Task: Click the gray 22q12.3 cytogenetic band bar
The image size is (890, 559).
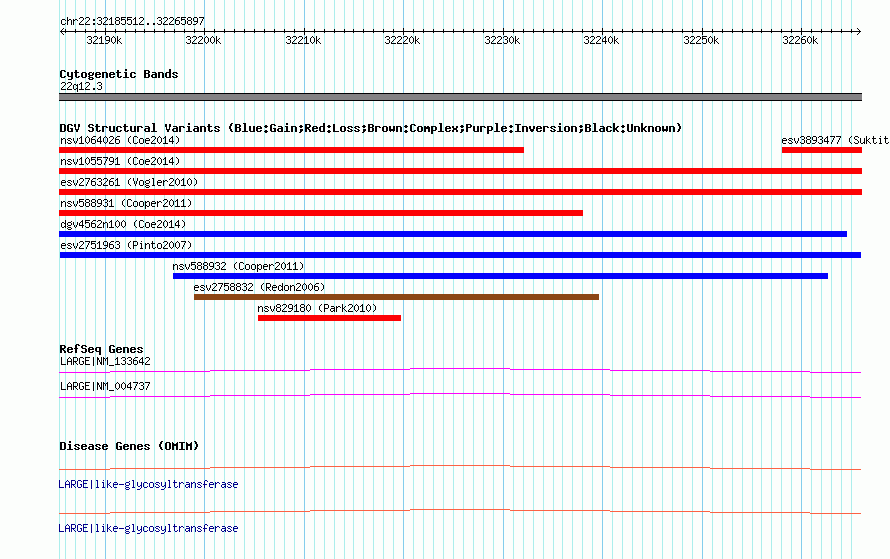Action: (460, 97)
